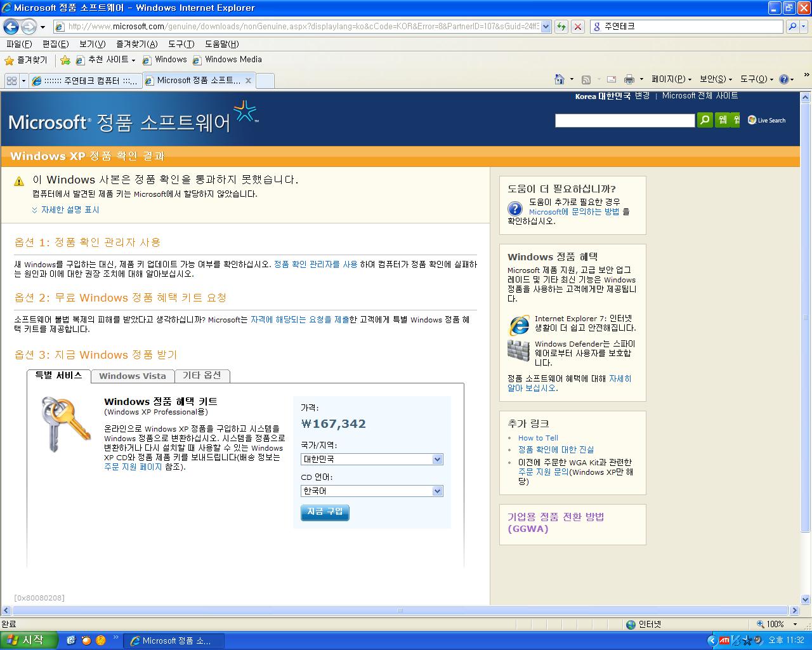Click the browser search box containing 주연테크
Viewport: 812px width, 650px height.
[686, 27]
